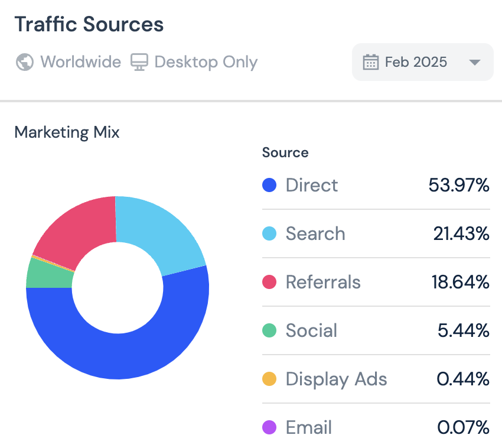Viewport: 502px width, 448px height.
Task: Open the Feb 2025 date dropdown
Action: pyautogui.click(x=423, y=62)
